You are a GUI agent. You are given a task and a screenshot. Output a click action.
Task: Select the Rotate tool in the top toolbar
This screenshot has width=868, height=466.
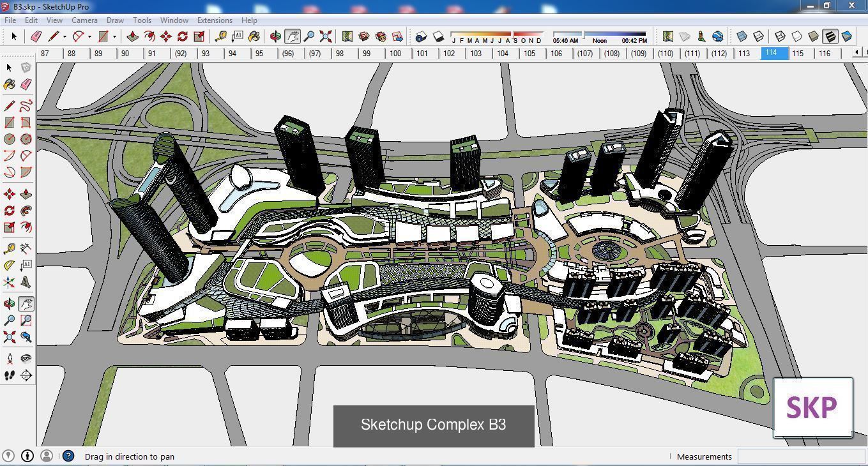click(183, 36)
